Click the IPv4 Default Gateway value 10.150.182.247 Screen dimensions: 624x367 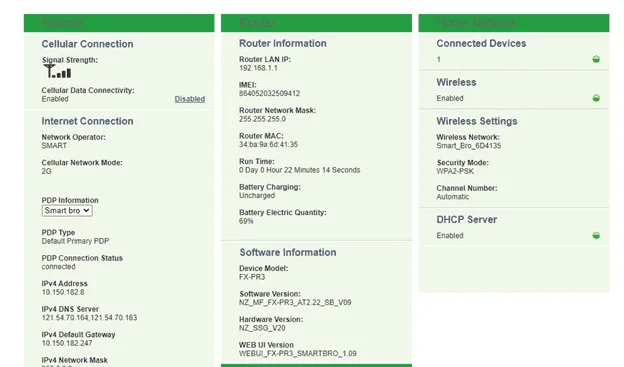point(67,343)
